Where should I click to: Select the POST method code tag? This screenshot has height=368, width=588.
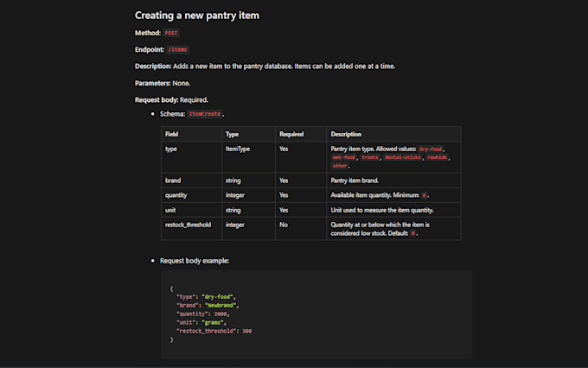(x=171, y=33)
